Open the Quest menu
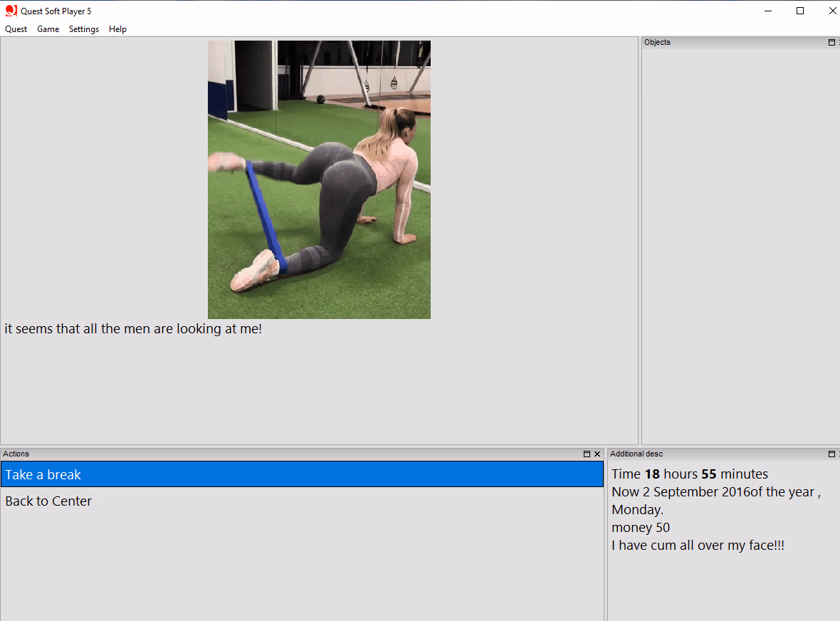The image size is (840, 621). click(16, 29)
